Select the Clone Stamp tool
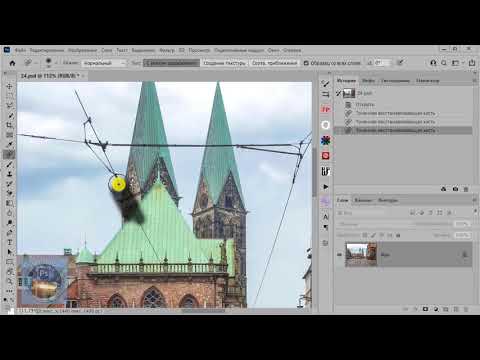This screenshot has height=360, width=480. tap(9, 174)
